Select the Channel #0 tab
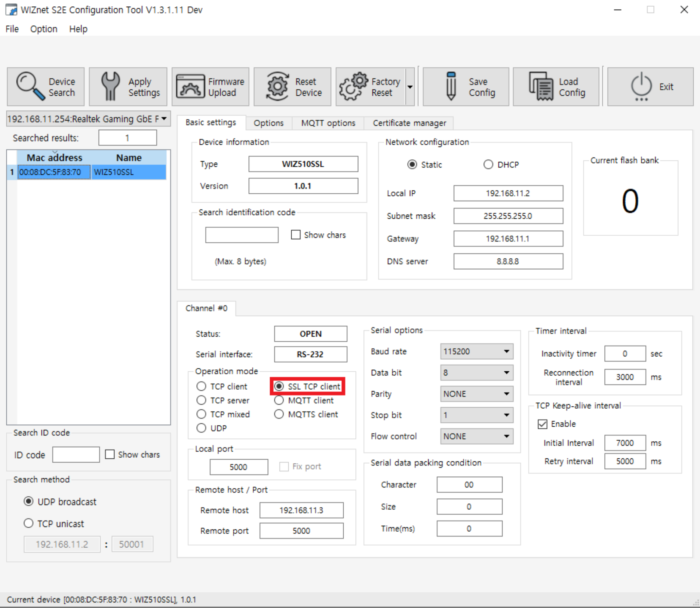Viewport: 700px width, 608px height. pos(206,308)
